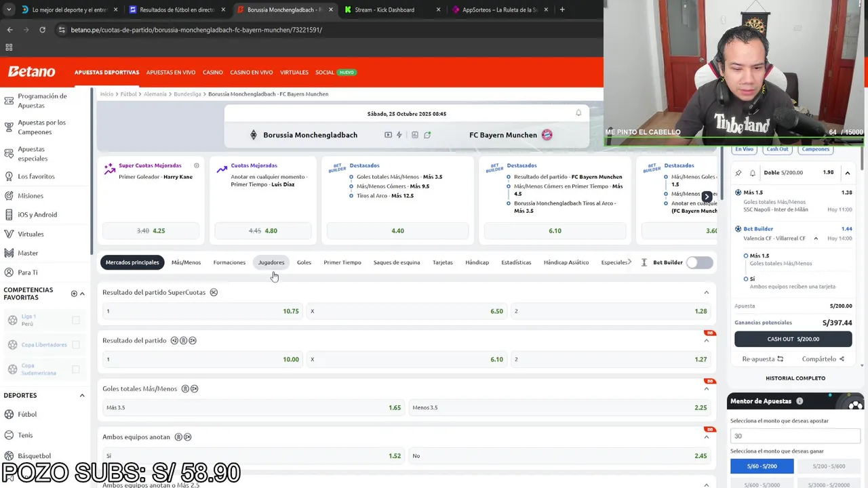Show more market tabs after Especiales
Screen dimensions: 868x488
tap(630, 262)
